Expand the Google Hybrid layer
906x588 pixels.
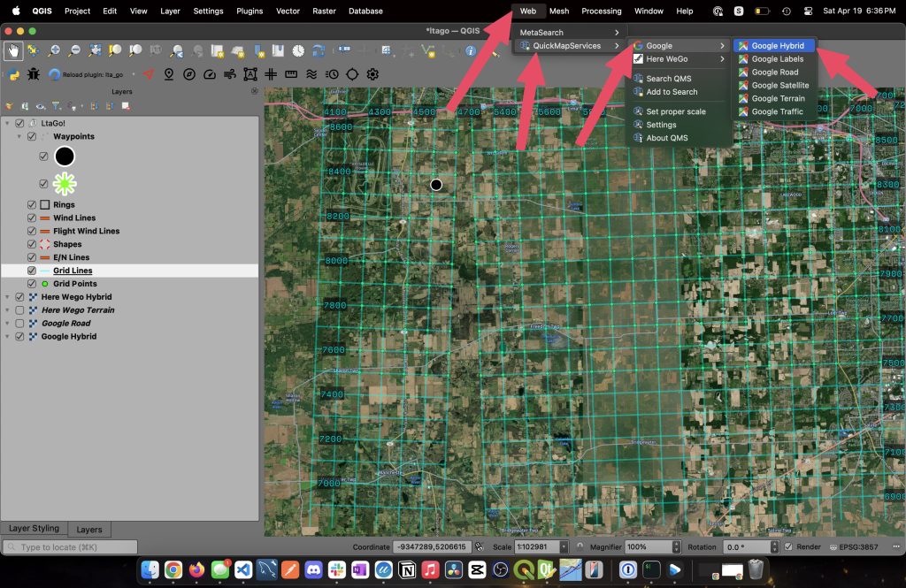pos(7,337)
